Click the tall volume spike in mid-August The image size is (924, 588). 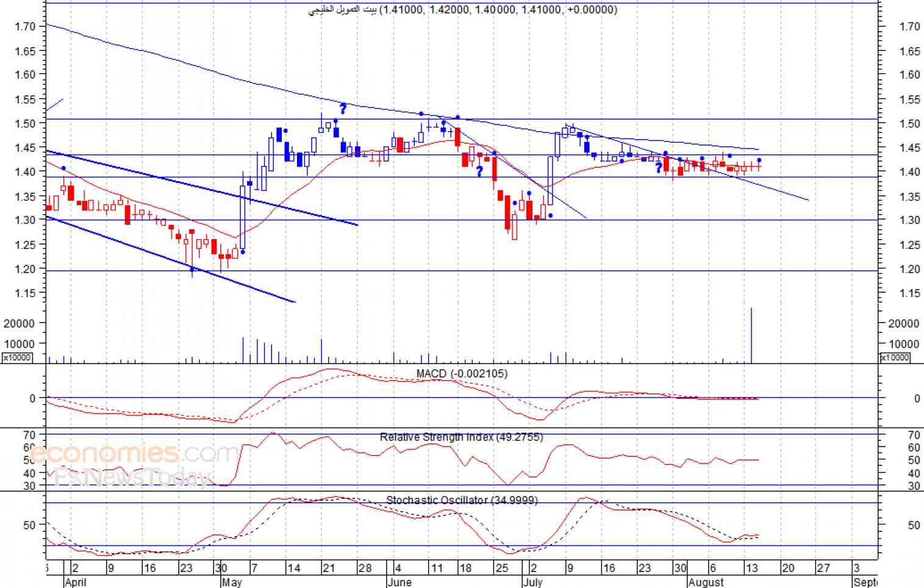[x=751, y=335]
